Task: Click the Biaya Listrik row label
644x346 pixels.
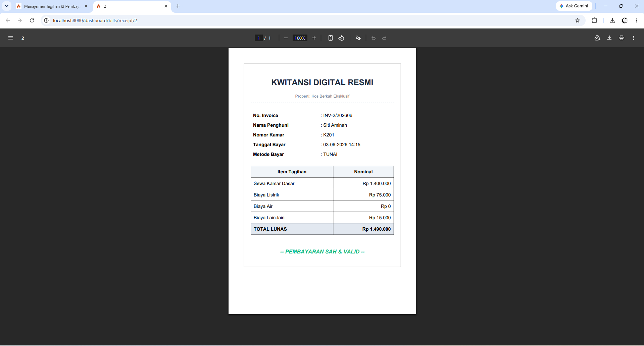Action: pos(266,195)
